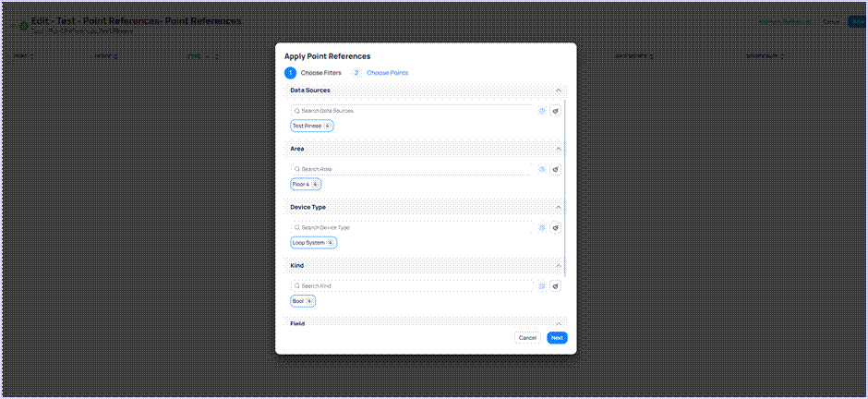The height and width of the screenshot is (399, 868).
Task: Click the blue icon beside Search Data Sources
Action: click(542, 111)
